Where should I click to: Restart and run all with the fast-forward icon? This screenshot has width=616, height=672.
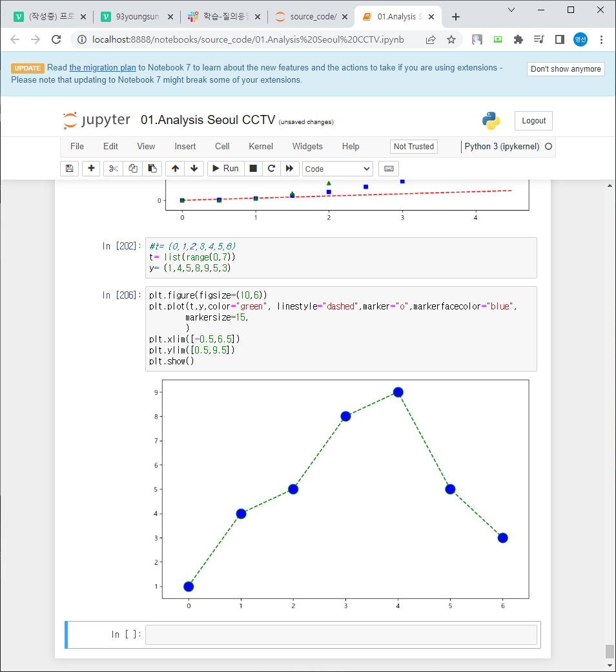[x=289, y=169]
